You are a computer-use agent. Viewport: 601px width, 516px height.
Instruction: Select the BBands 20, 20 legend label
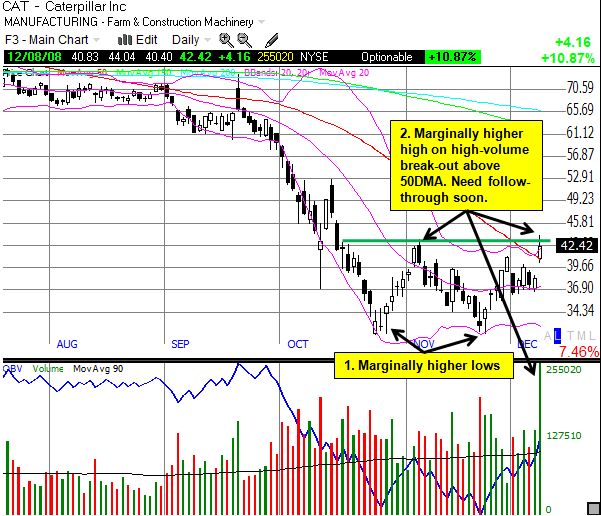point(277,72)
